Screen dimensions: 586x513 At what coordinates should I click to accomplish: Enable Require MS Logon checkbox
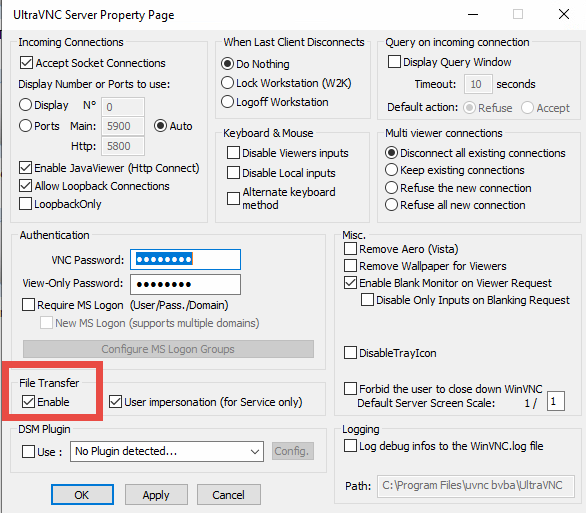(28, 305)
